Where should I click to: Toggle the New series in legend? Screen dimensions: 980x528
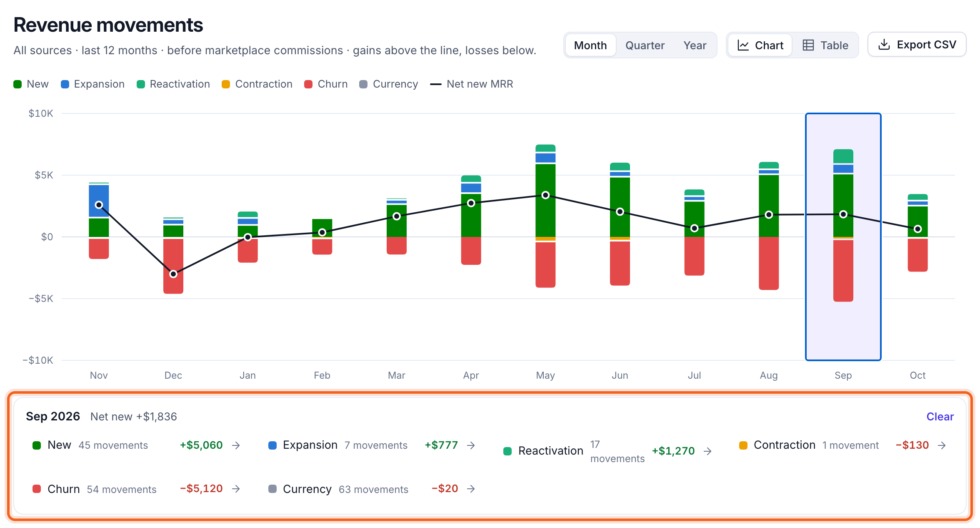(x=31, y=84)
